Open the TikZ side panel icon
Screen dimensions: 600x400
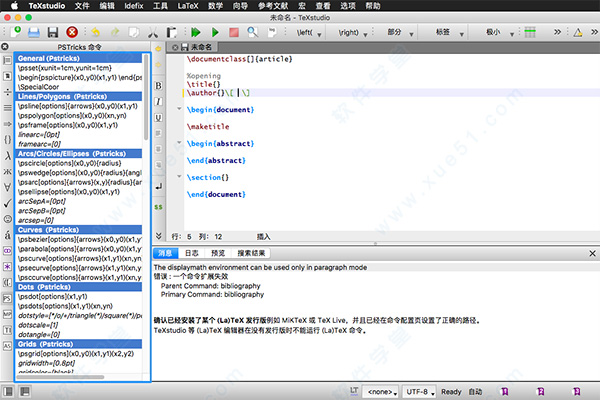[7, 330]
